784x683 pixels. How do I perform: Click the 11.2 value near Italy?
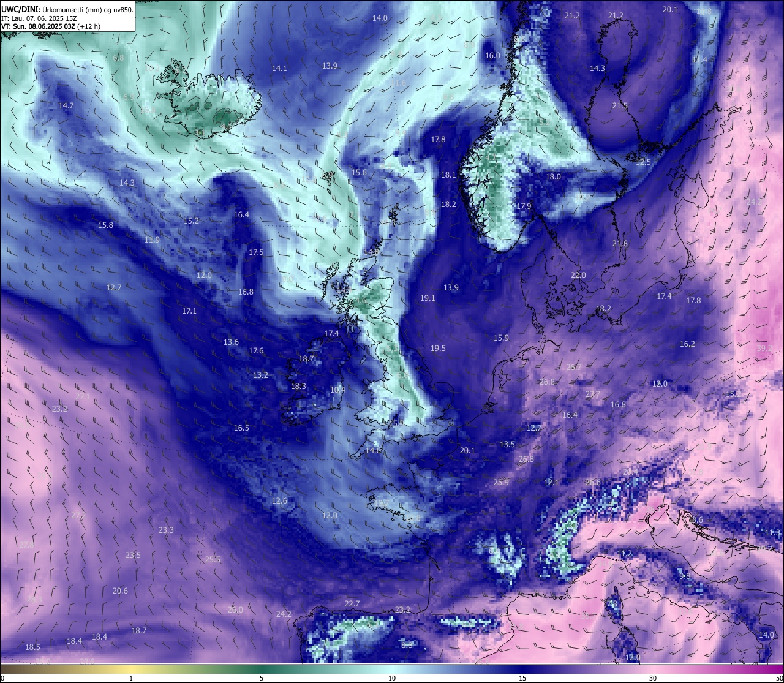click(624, 554)
